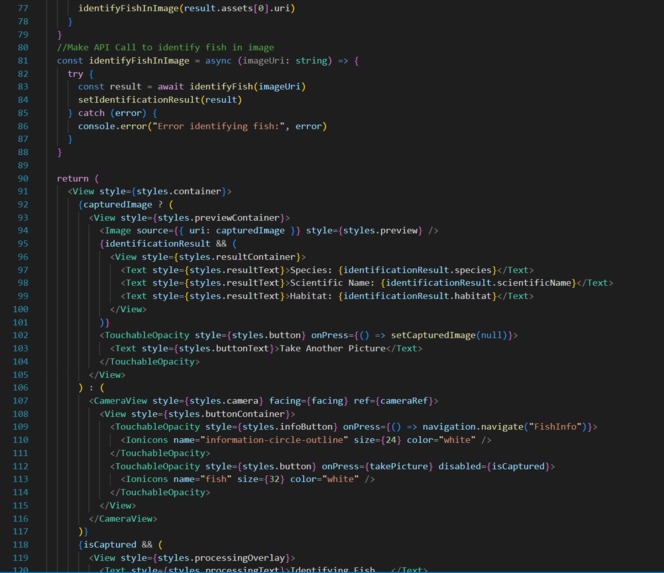
Task: Click 'console.error' on line 86
Action: pyautogui.click(x=112, y=126)
